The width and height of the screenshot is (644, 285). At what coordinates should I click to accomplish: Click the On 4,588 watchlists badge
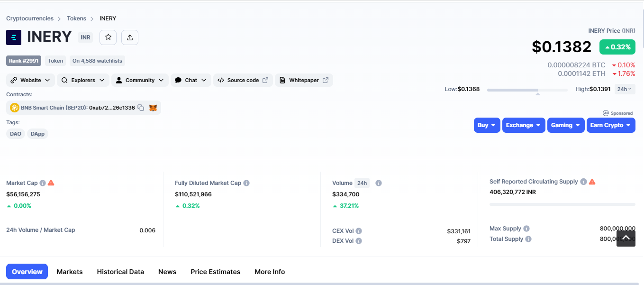tap(97, 61)
